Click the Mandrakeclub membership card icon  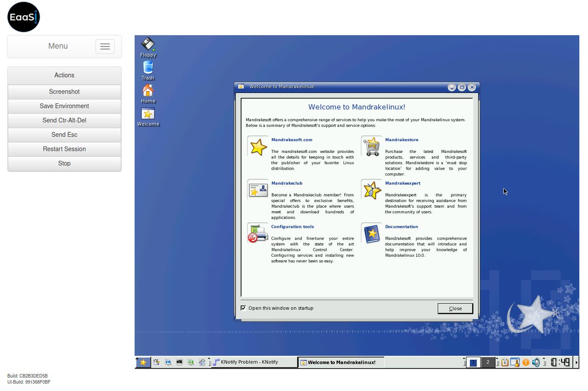(258, 190)
